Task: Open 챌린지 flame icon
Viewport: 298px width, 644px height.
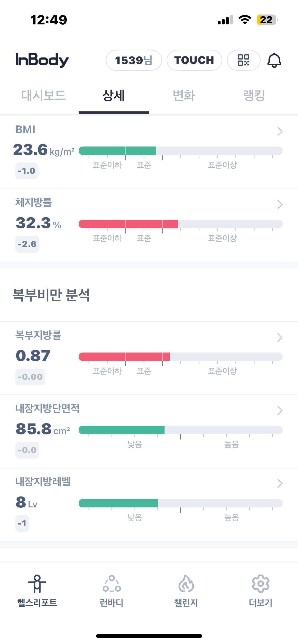Action: pyautogui.click(x=186, y=584)
